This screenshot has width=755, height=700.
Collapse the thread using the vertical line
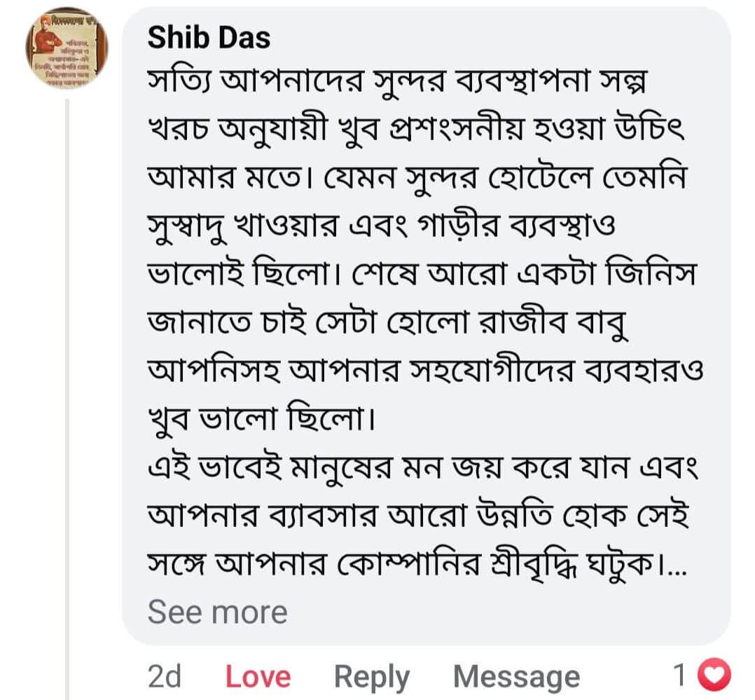pos(67,399)
